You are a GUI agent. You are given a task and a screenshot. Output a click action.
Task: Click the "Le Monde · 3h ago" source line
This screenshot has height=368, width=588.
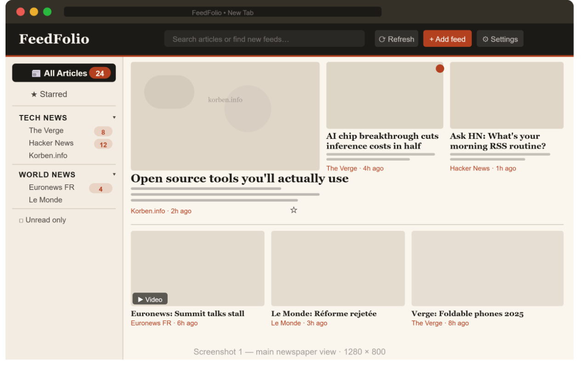pos(300,323)
